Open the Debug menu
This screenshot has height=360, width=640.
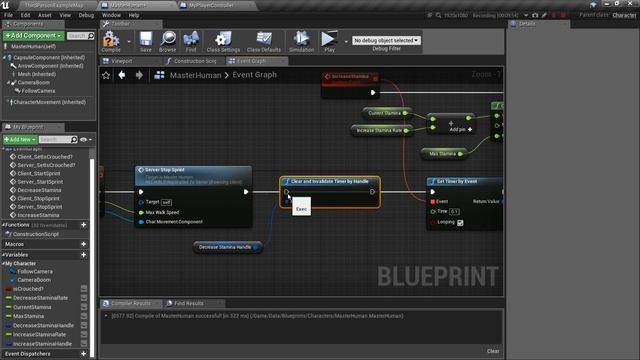point(86,15)
